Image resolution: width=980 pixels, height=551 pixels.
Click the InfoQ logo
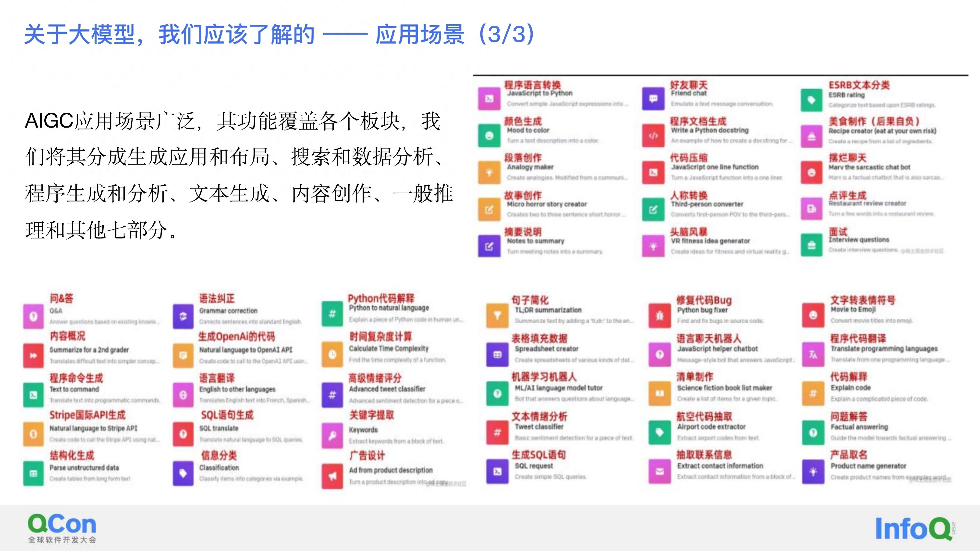pos(915,528)
